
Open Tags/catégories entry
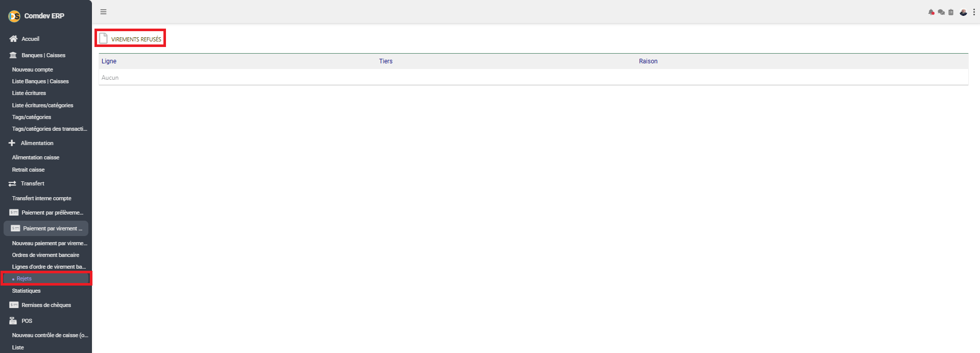click(x=32, y=117)
